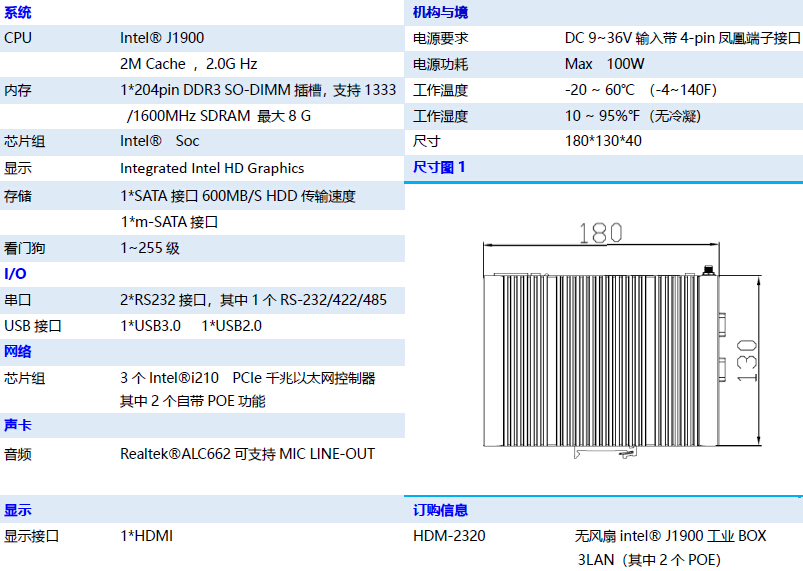Click Integrated Intel HD Graphics text
Screen dimensions: 803x571
pos(212,168)
